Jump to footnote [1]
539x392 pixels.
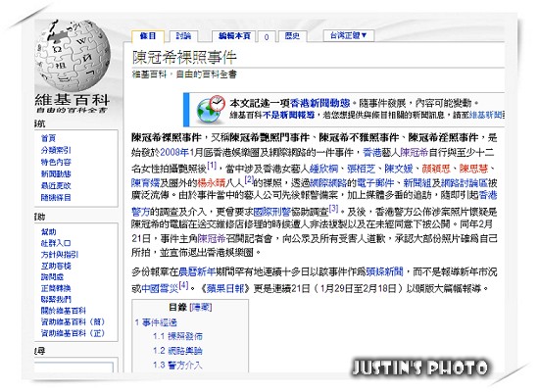point(212,166)
